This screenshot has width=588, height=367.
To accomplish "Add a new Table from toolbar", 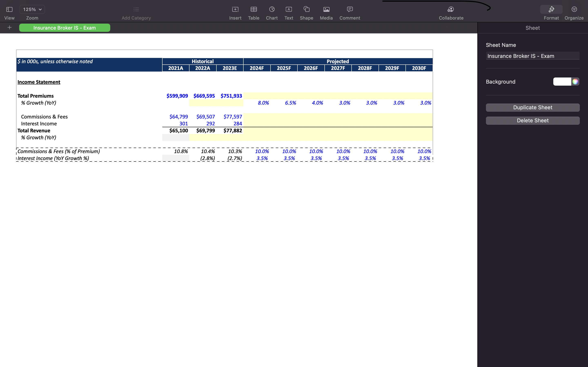I will 253,9.
